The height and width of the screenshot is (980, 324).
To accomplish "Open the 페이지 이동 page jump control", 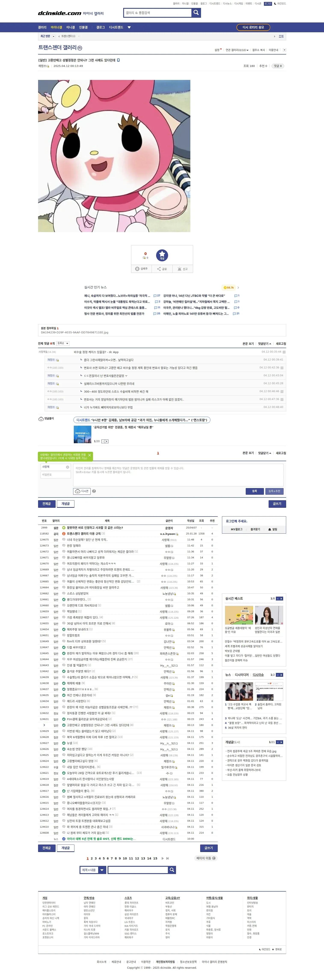I will (206, 858).
